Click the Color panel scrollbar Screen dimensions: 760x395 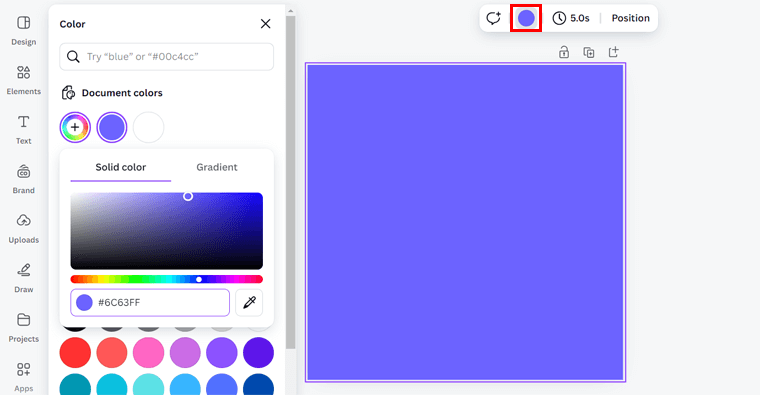[290, 182]
